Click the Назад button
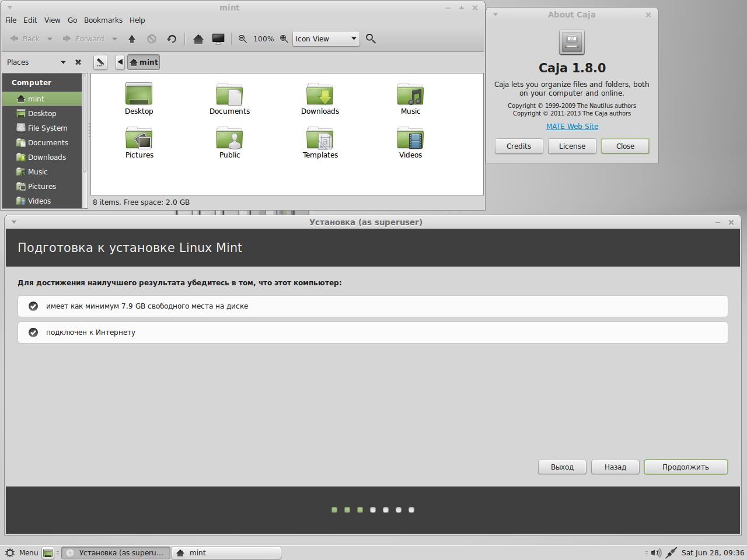The width and height of the screenshot is (747, 560). [615, 467]
